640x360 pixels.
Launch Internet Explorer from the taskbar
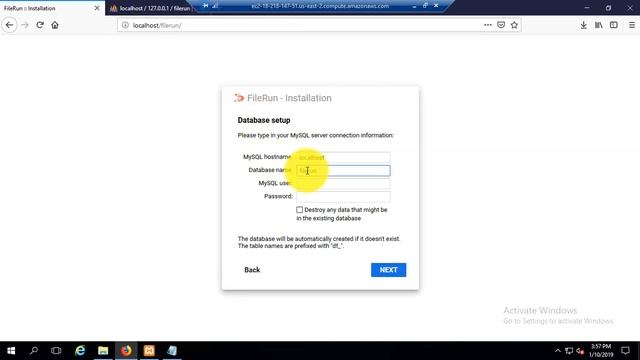[80, 351]
